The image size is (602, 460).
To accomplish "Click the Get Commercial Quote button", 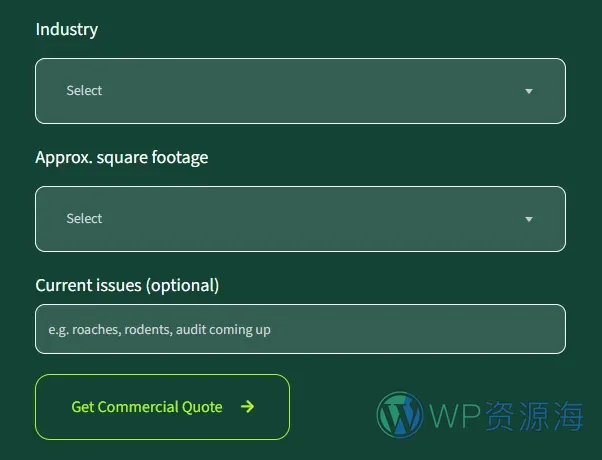I will click(162, 407).
